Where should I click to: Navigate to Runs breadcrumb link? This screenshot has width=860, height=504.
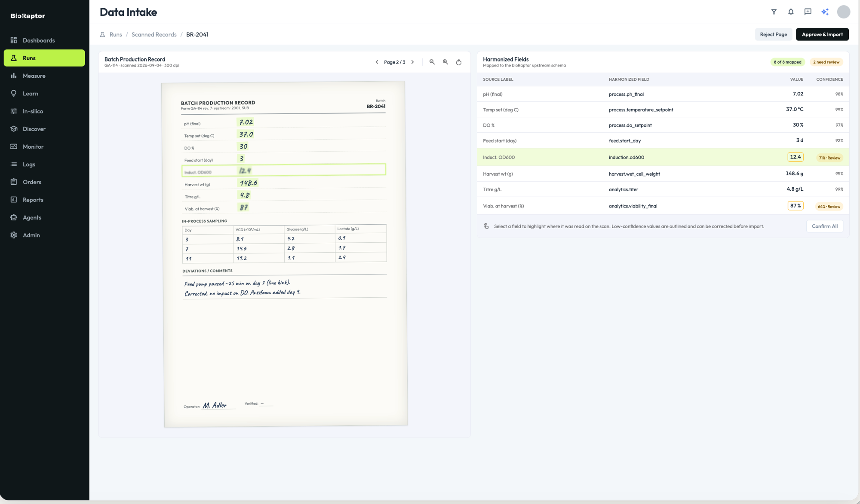coord(116,34)
